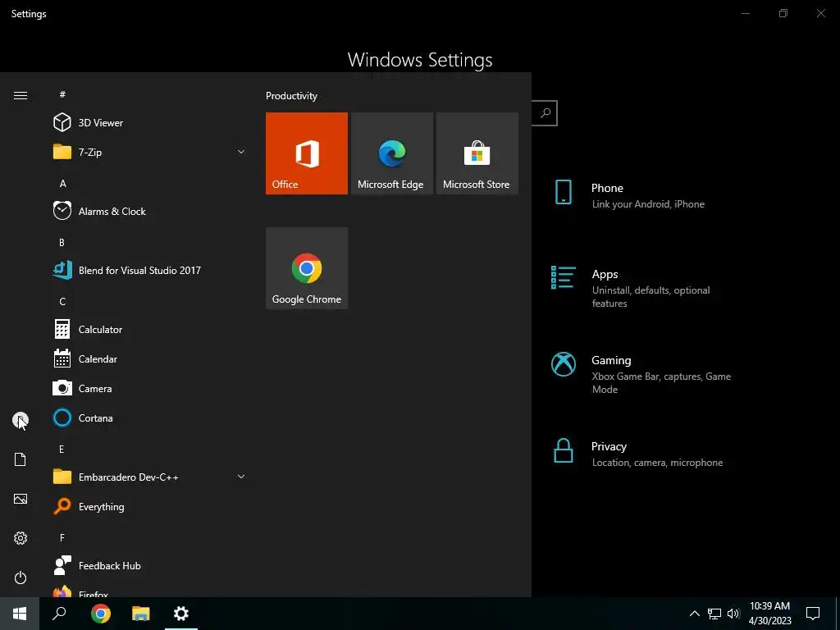Click the Windows Start button
840x630 pixels.
(x=20, y=614)
